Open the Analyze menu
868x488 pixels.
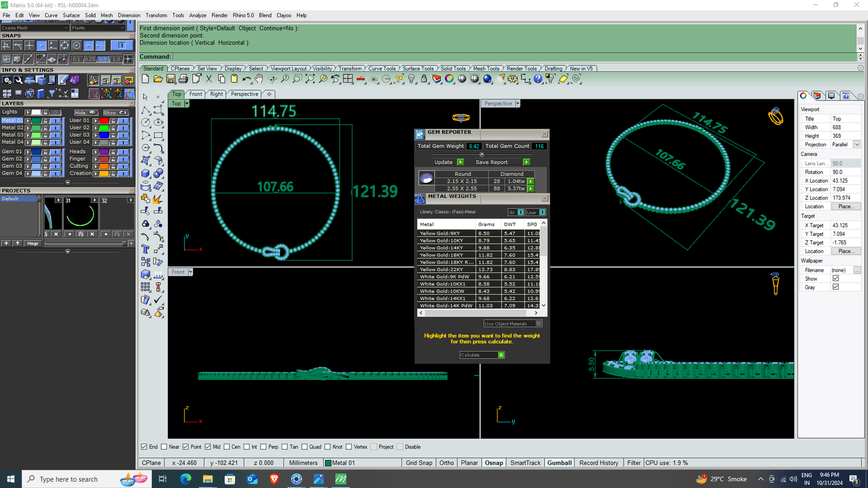[197, 15]
